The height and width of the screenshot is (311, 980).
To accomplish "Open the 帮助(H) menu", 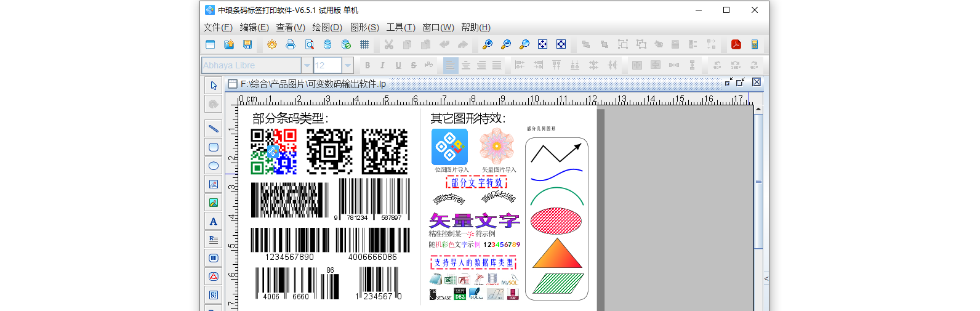I will pyautogui.click(x=476, y=27).
